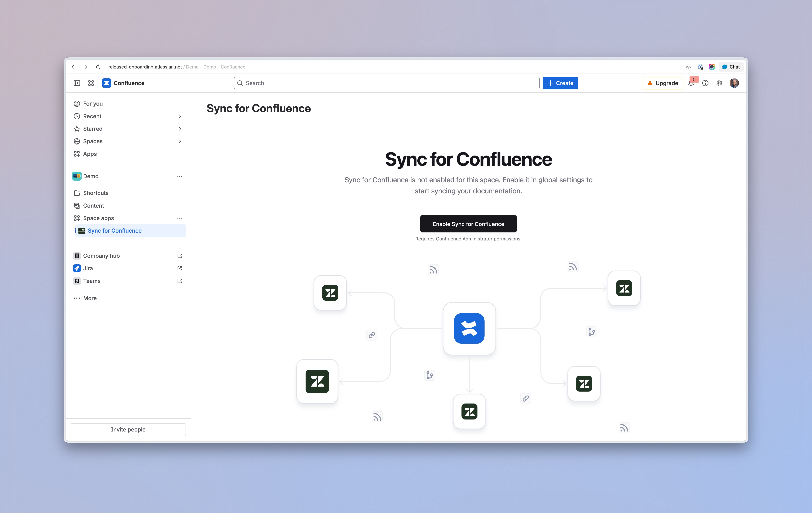Open the notifications bell
Screen dimensions: 812x513
[691, 83]
